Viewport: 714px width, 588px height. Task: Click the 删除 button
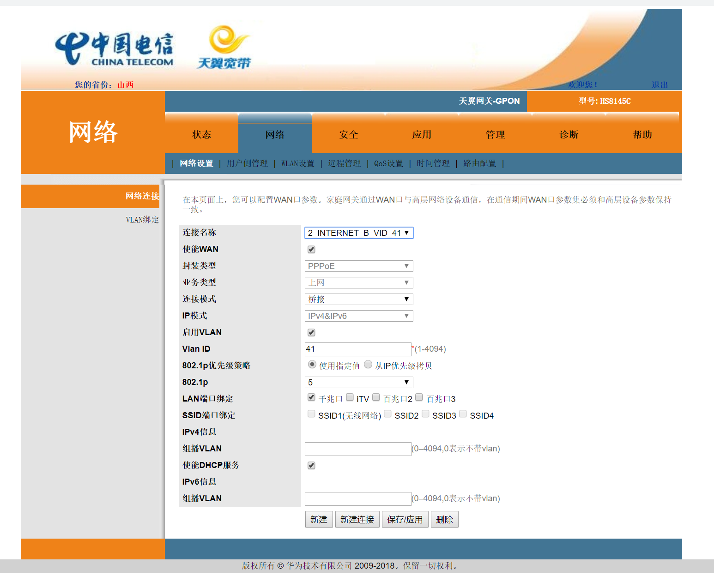point(444,520)
